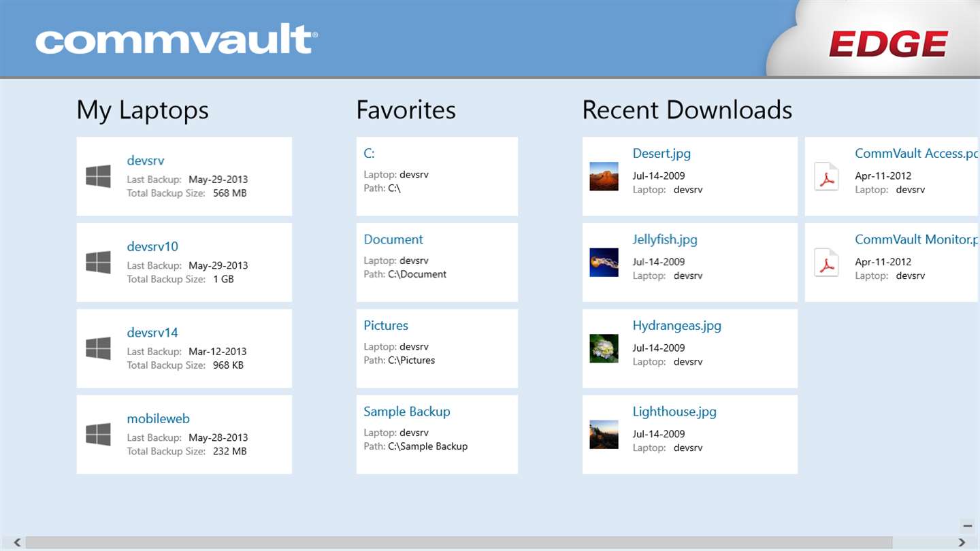Screen dimensions: 980x551
Task: Click the zoom-out minus button
Action: [967, 526]
